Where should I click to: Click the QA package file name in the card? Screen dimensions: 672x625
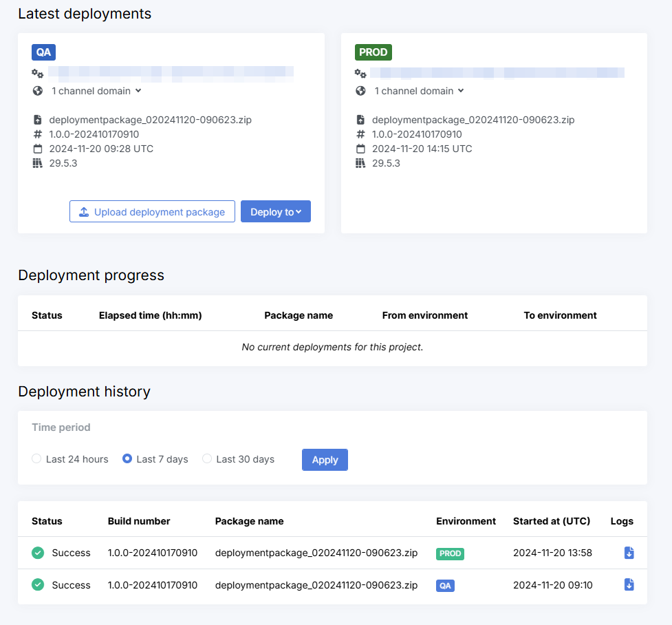tap(150, 120)
